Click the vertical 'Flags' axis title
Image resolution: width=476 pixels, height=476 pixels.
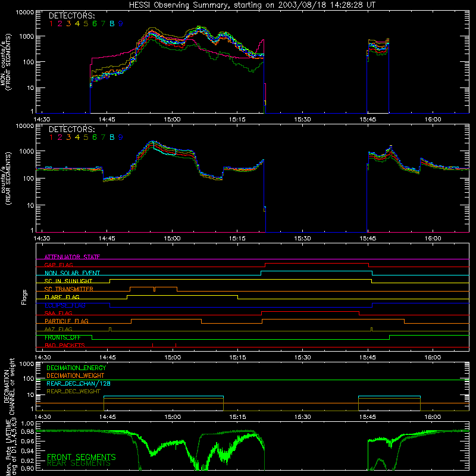tap(24, 297)
